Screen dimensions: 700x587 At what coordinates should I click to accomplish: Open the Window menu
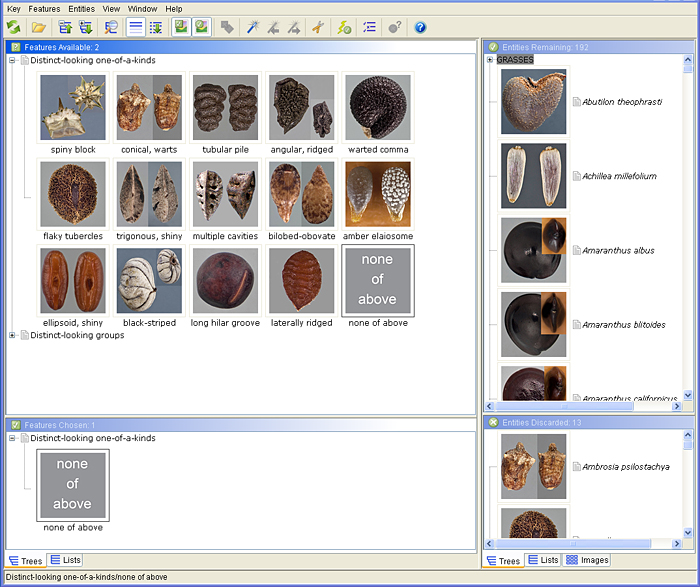coord(142,9)
